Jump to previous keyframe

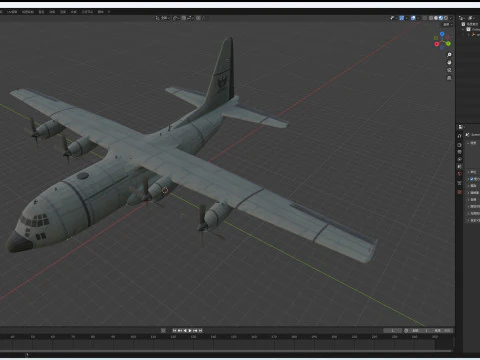[179, 330]
